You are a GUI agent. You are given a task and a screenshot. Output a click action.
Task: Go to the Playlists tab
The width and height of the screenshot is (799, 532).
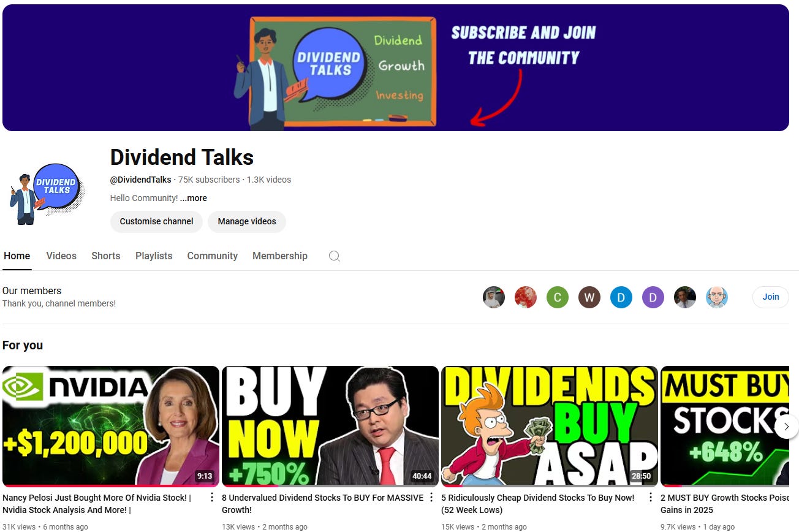click(154, 256)
